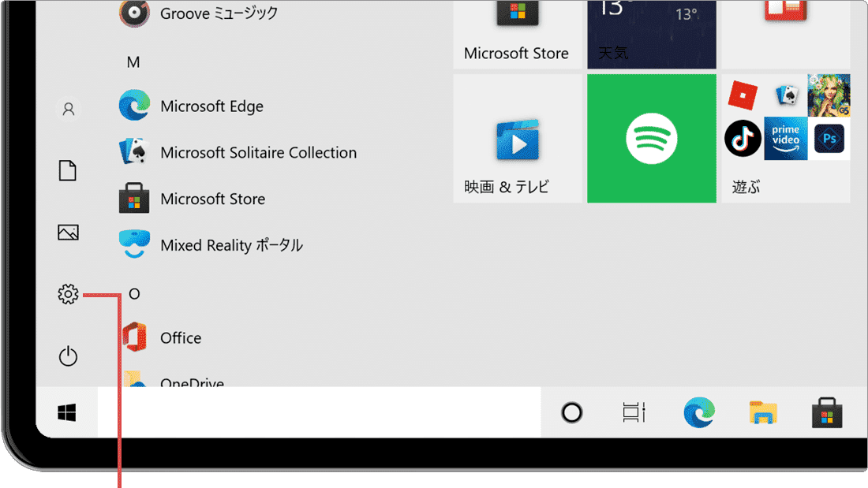868x488 pixels.
Task: Open File Explorer from the taskbar
Action: coord(763,413)
